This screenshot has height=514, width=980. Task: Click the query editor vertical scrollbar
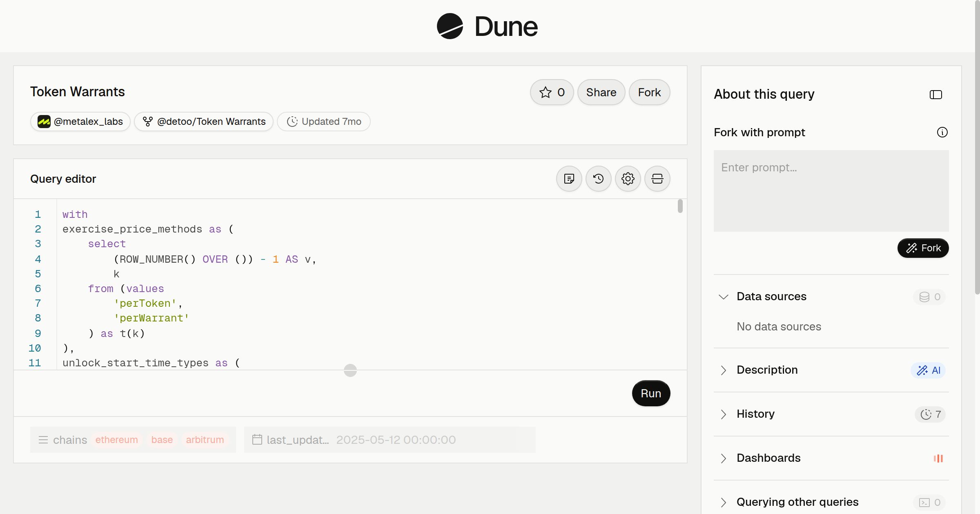pyautogui.click(x=680, y=206)
